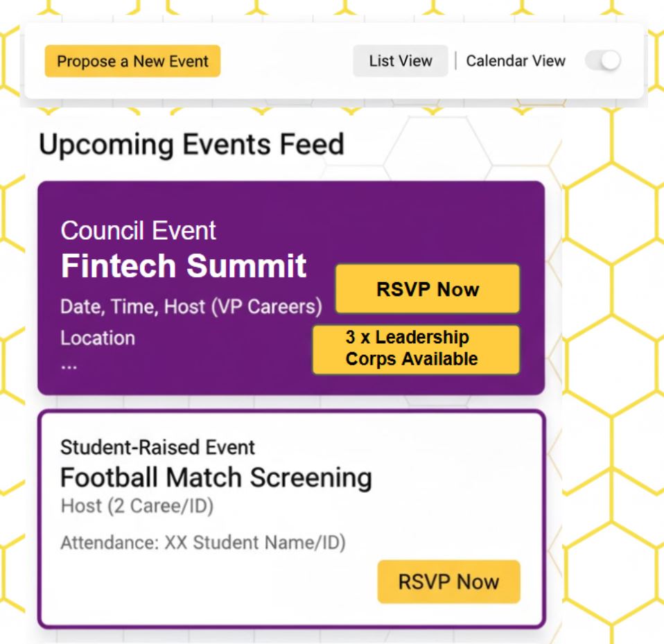Image resolution: width=664 pixels, height=644 pixels.
Task: Click blank toolbar space beside Propose a New Event
Action: click(284, 61)
